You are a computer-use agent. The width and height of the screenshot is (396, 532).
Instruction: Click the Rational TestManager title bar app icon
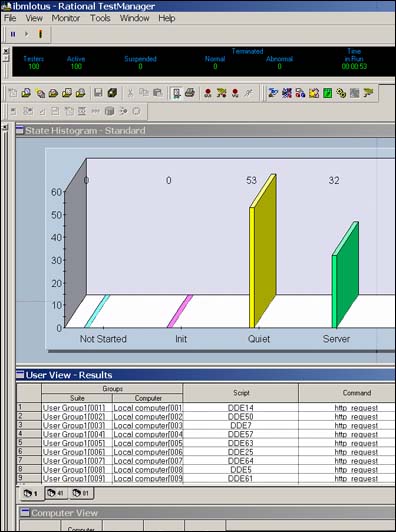(6, 6)
